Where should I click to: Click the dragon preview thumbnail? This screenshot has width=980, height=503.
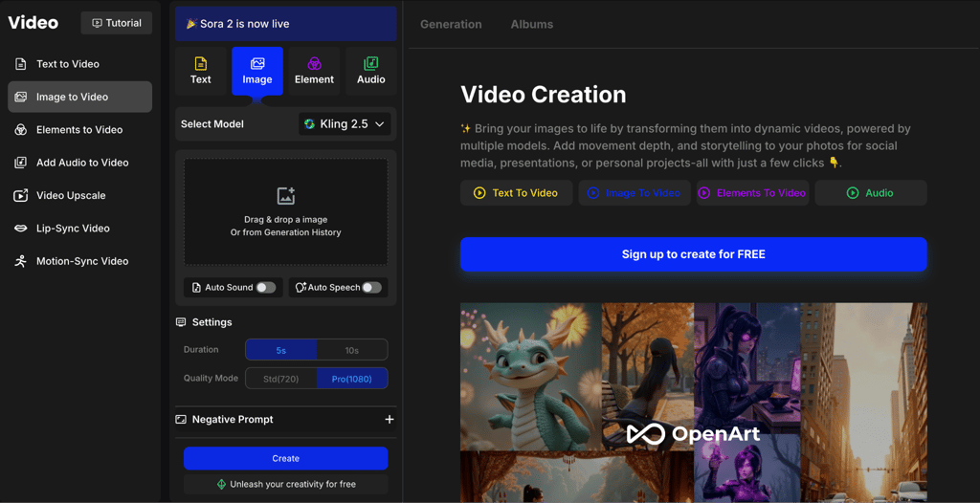pos(530,377)
